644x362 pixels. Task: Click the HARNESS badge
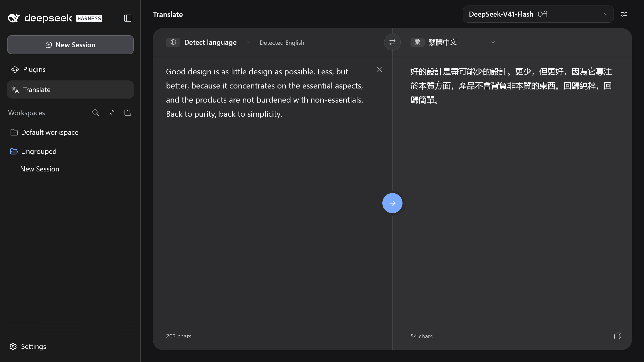click(89, 18)
